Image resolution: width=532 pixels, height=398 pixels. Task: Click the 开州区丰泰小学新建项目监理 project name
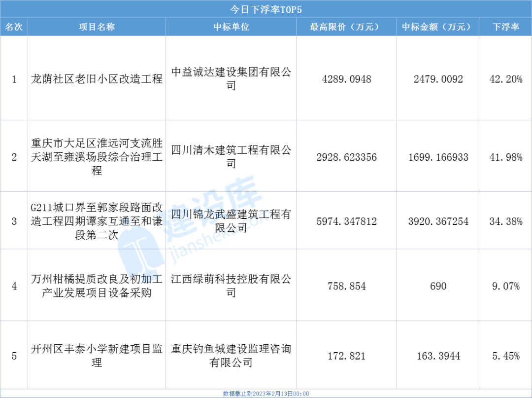point(97,356)
